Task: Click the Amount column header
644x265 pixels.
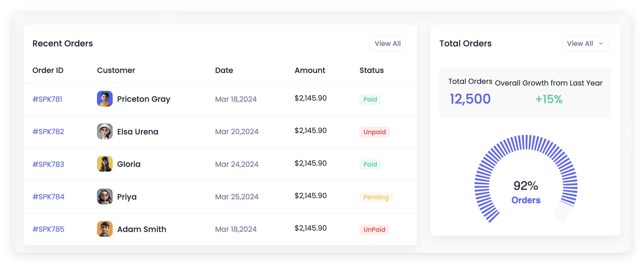Action: (310, 70)
